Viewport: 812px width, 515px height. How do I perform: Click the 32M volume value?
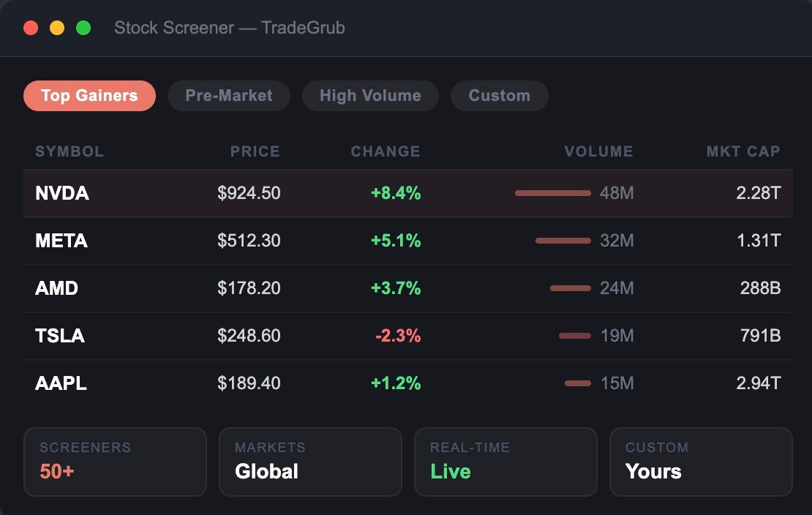[x=617, y=241]
